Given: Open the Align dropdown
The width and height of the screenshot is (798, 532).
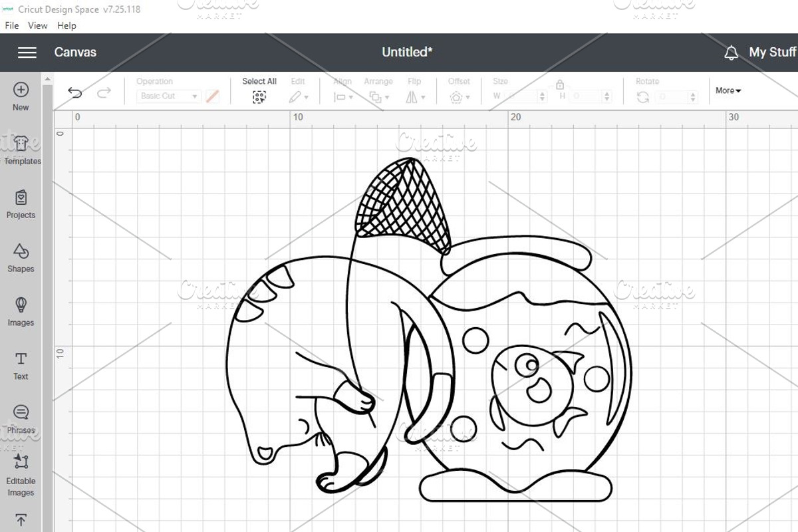Looking at the screenshot, I should pyautogui.click(x=343, y=97).
